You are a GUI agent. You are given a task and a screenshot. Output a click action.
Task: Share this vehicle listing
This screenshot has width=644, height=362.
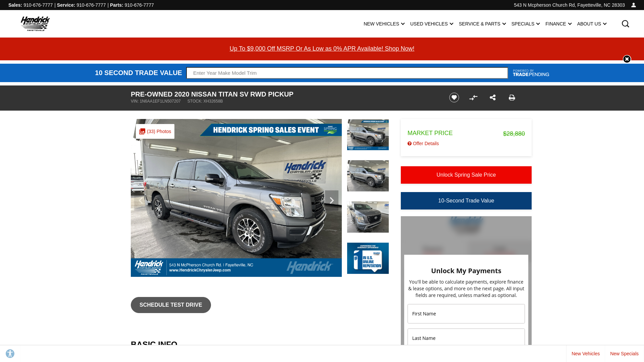click(x=493, y=98)
